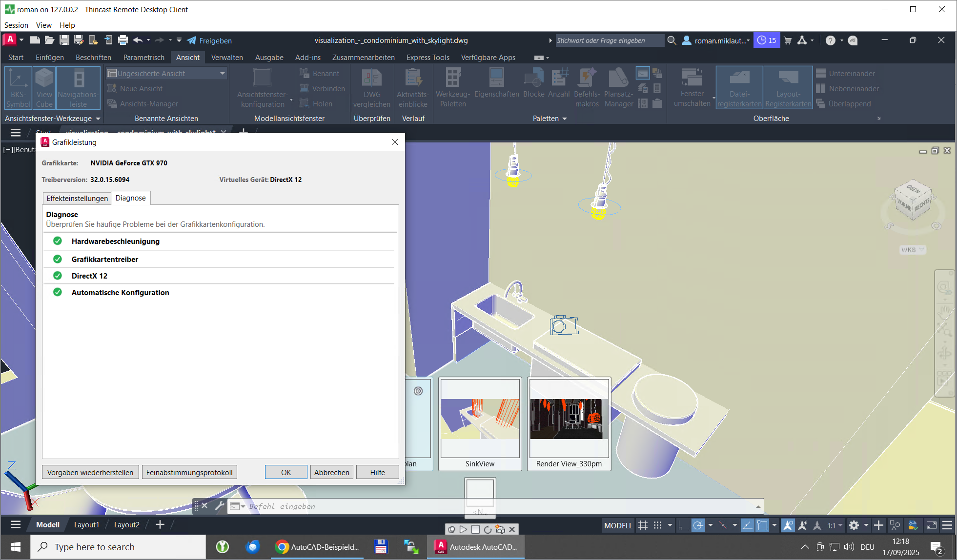Close the Grafikleistung dialog with X
957x560 pixels.
point(395,142)
